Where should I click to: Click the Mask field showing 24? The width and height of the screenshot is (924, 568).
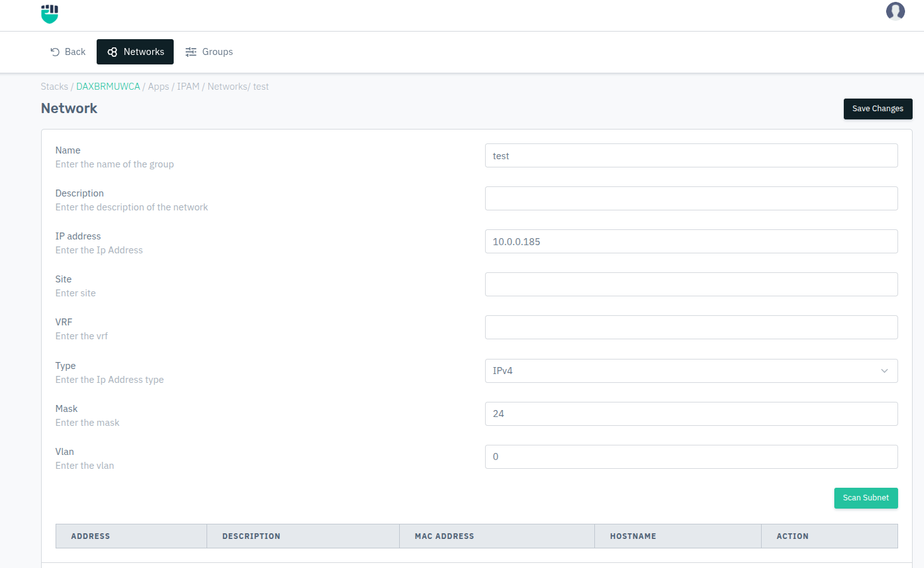[x=691, y=414]
